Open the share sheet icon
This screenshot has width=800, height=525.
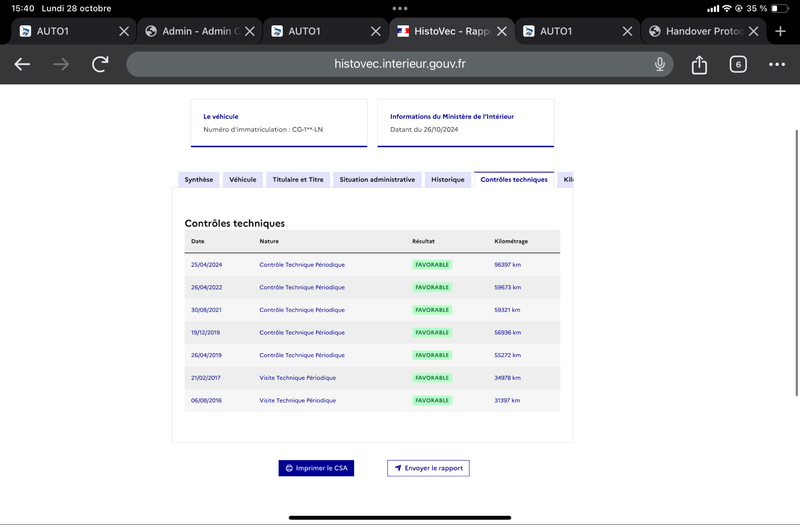point(699,64)
